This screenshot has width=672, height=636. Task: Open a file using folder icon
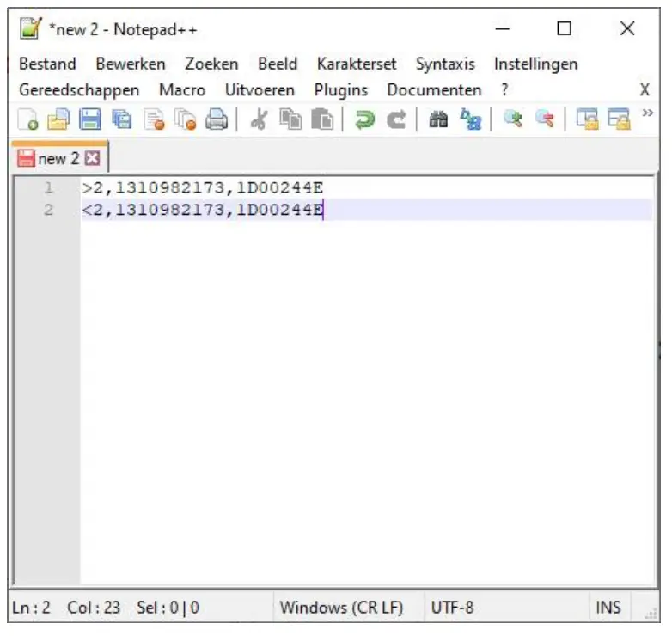[x=58, y=119]
